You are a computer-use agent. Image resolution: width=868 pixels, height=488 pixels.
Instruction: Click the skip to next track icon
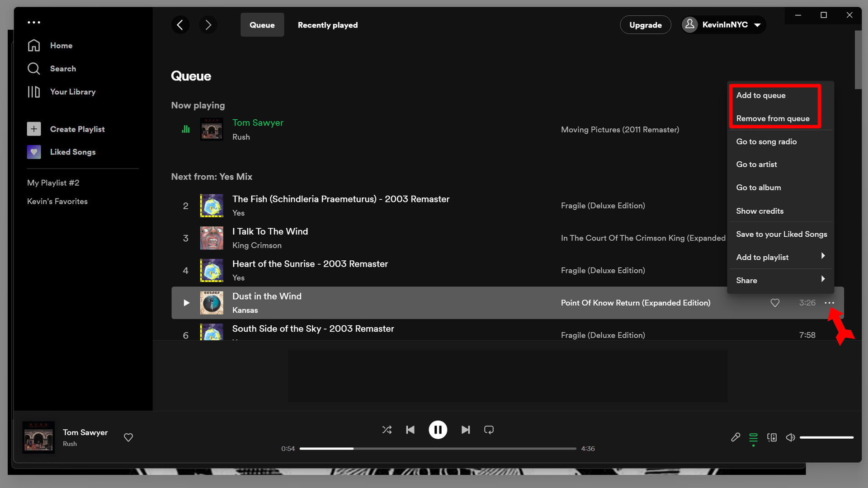pos(466,430)
